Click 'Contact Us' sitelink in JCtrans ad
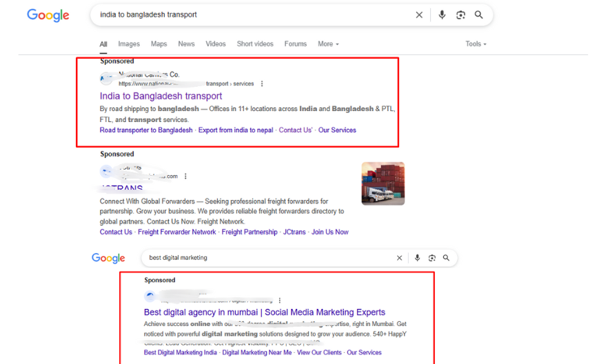 (x=116, y=232)
